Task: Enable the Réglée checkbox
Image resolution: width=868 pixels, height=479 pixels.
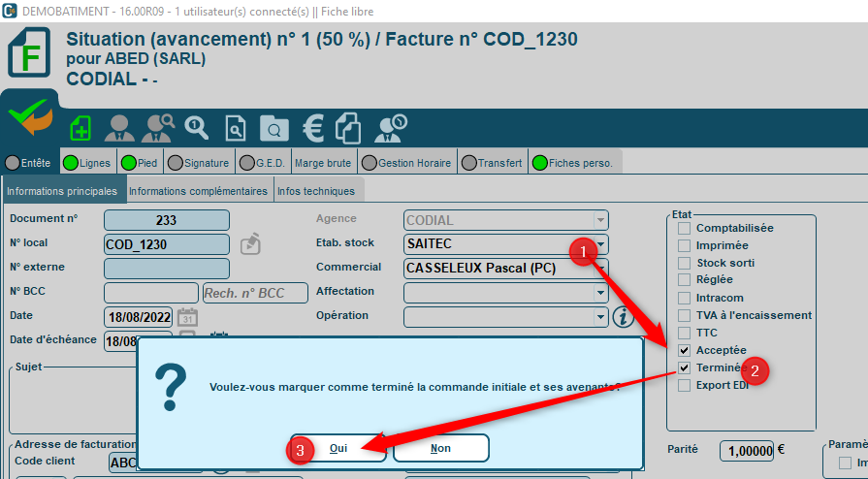Action: point(685,280)
